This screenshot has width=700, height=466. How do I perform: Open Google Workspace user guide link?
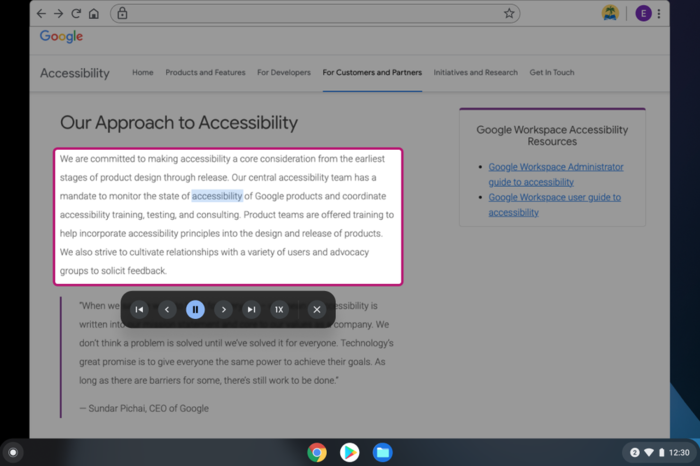(554, 205)
